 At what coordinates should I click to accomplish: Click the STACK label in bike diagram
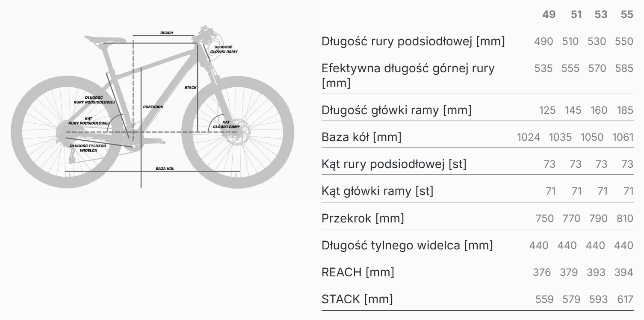(190, 87)
